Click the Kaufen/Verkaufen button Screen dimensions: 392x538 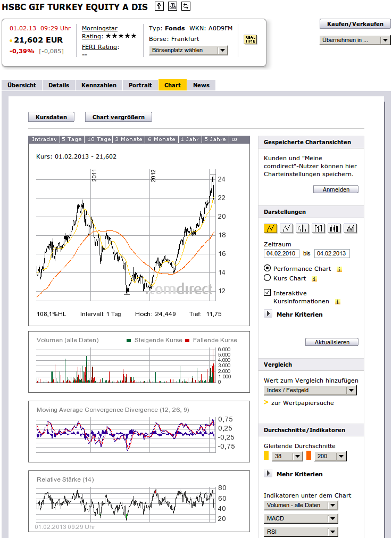pos(355,24)
